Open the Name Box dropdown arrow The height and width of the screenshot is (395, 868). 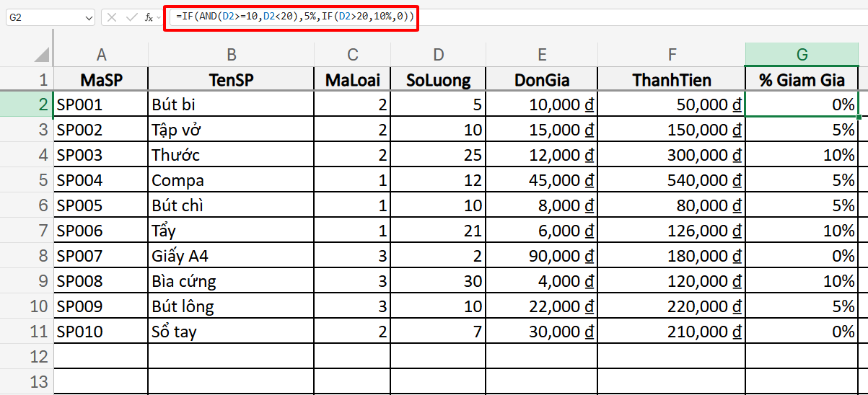click(x=89, y=17)
